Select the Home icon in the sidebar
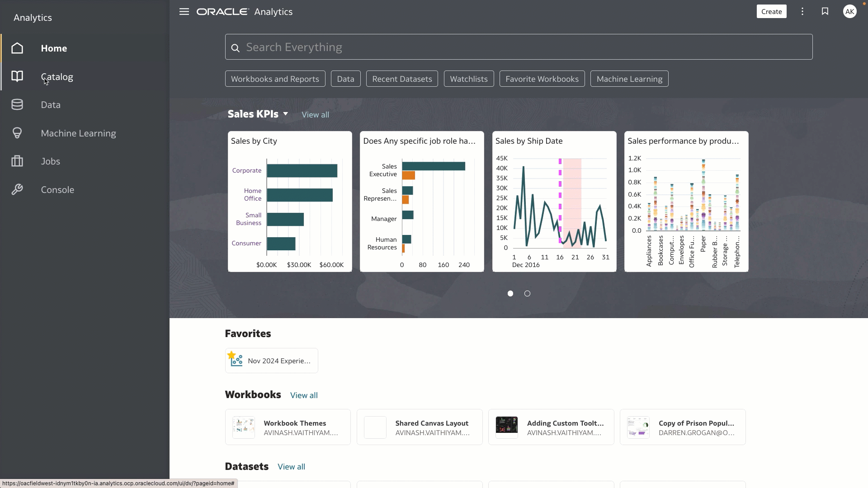The height and width of the screenshot is (488, 868). [17, 48]
